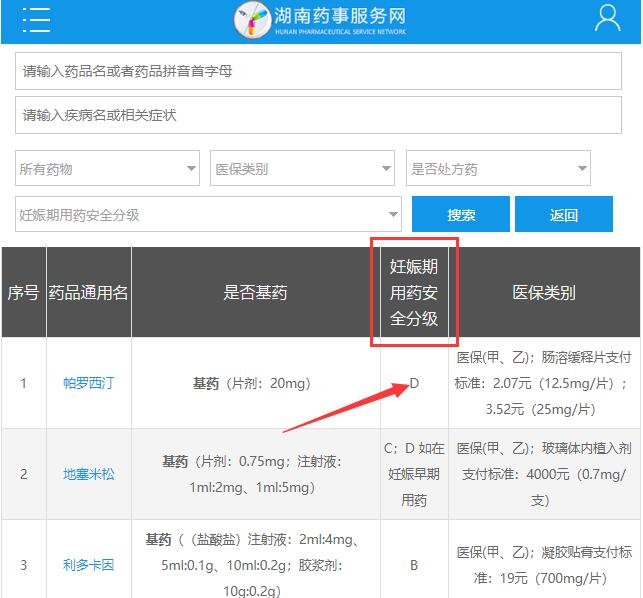The image size is (643, 598).
Task: Click pregnancy grade D cell for 帕罗西汀
Action: click(414, 383)
